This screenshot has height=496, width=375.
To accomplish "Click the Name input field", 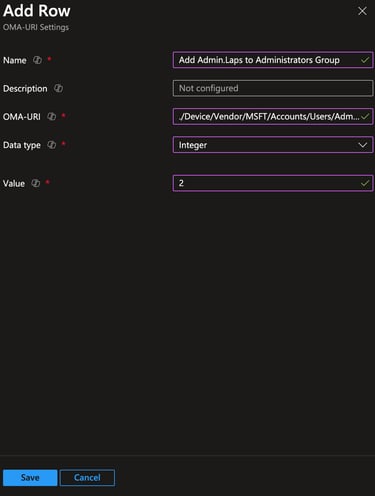I will [273, 60].
